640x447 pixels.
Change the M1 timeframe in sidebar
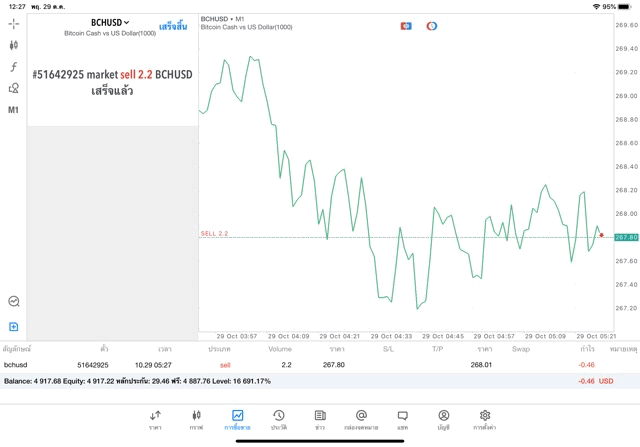[x=13, y=110]
